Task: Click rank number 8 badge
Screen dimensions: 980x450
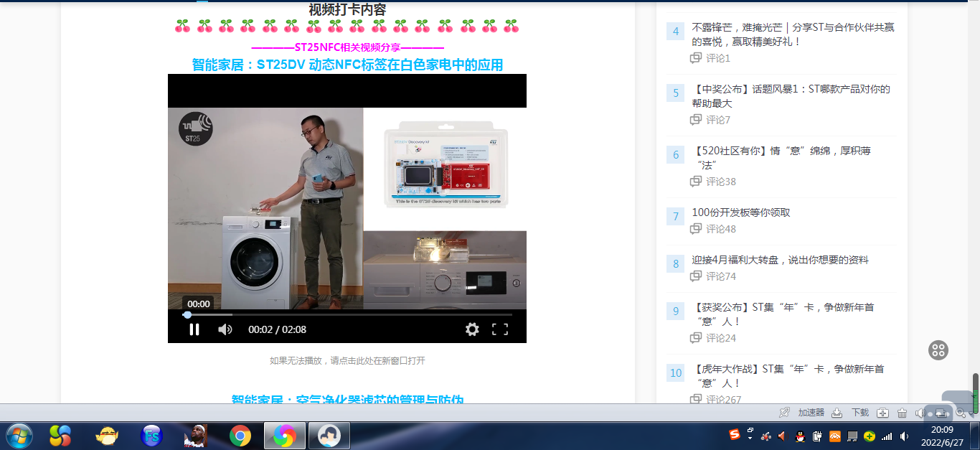Action: 676,264
